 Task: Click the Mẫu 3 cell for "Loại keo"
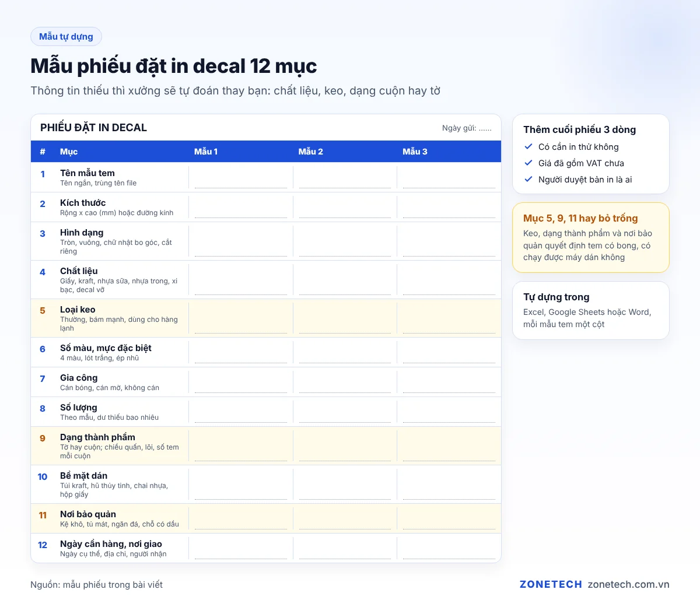coord(449,318)
